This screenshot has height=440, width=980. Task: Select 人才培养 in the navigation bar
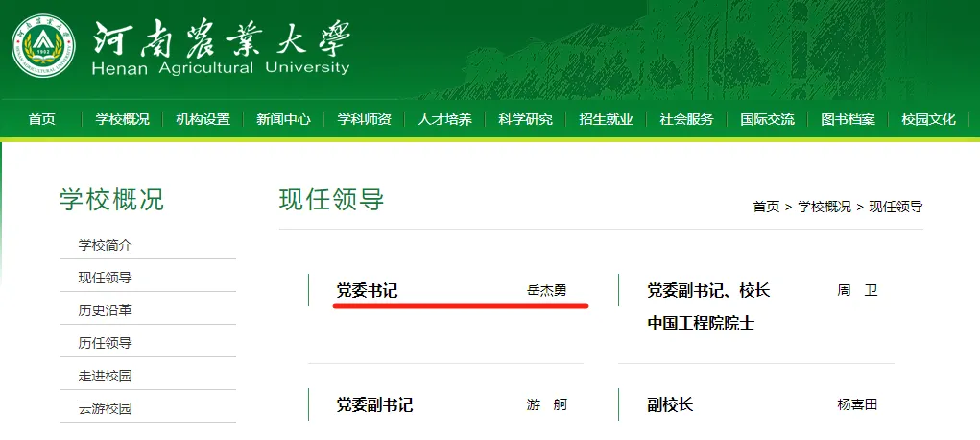pos(444,120)
